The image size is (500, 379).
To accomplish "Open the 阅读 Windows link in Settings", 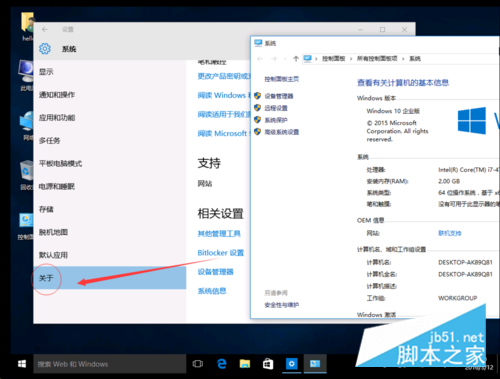I will click(224, 95).
